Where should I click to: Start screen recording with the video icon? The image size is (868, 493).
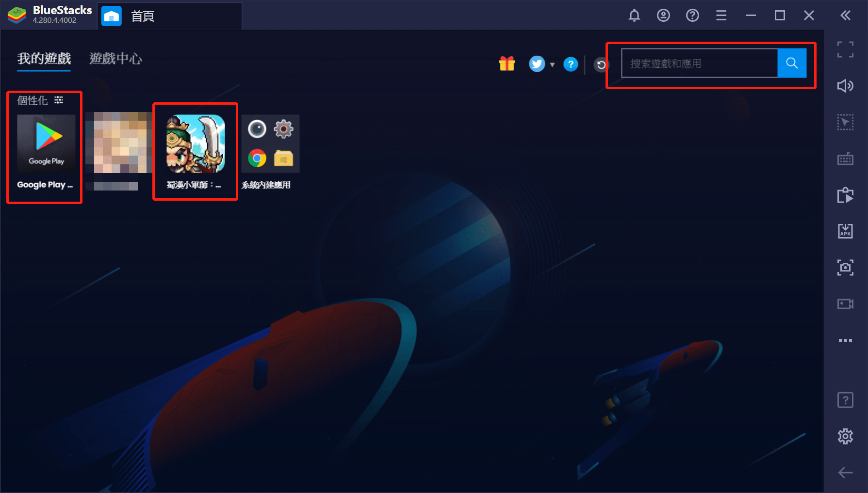[845, 304]
